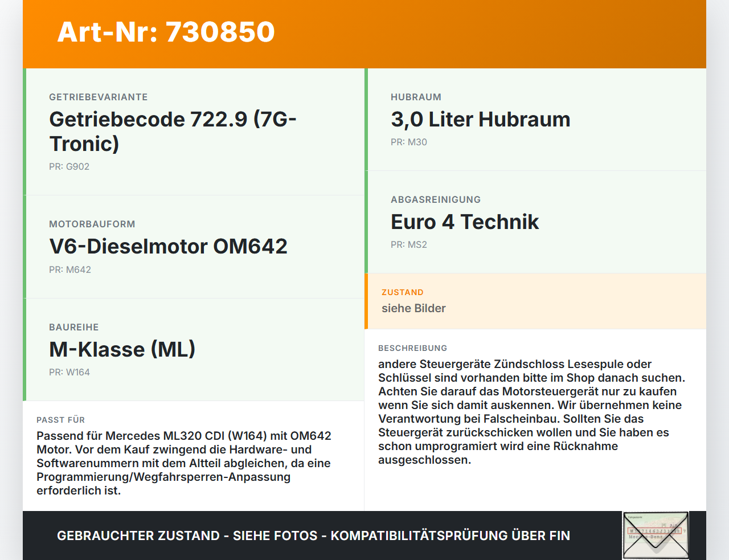Click the Zustand 'siehe Bilder' box
The width and height of the screenshot is (729, 560).
[x=535, y=301]
